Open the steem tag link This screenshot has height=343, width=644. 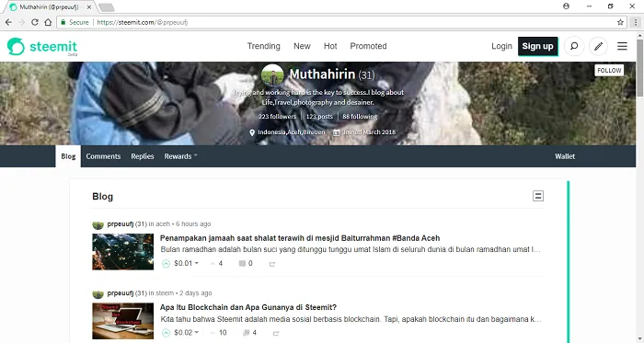coord(165,293)
